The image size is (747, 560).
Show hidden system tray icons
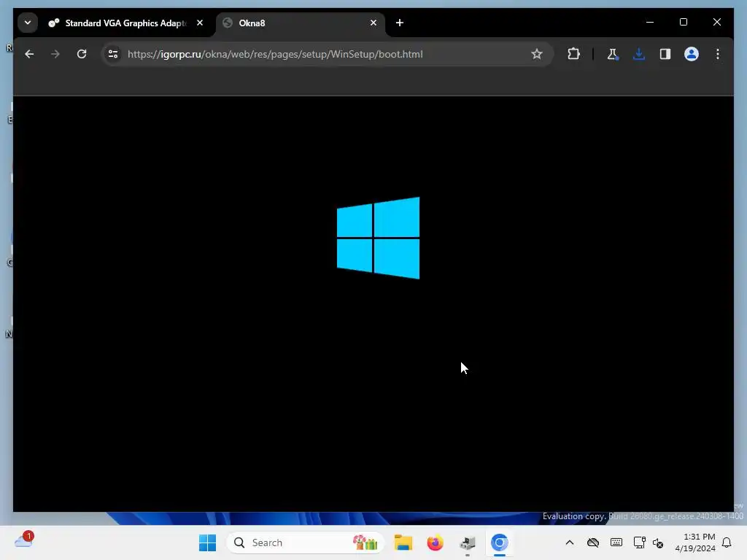pyautogui.click(x=569, y=542)
